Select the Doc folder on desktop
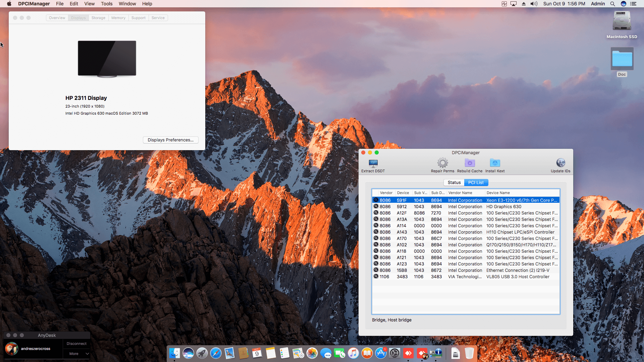The height and width of the screenshot is (362, 644). [622, 62]
